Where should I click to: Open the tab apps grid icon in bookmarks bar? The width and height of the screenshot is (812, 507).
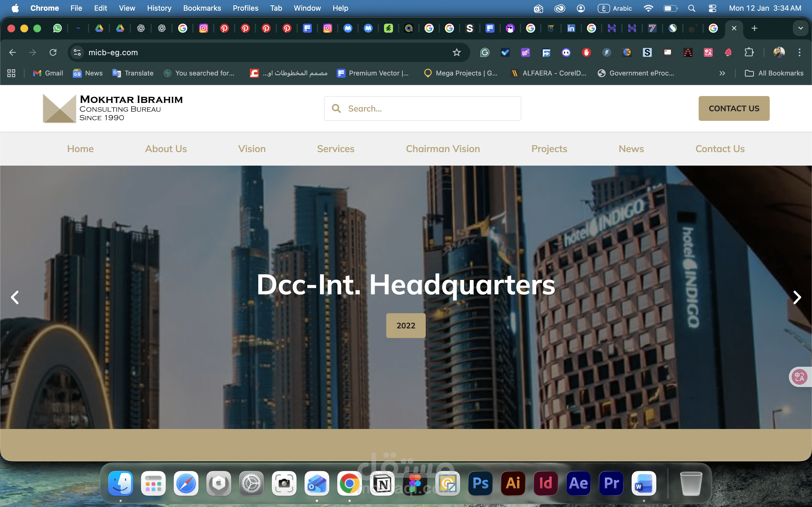point(11,73)
